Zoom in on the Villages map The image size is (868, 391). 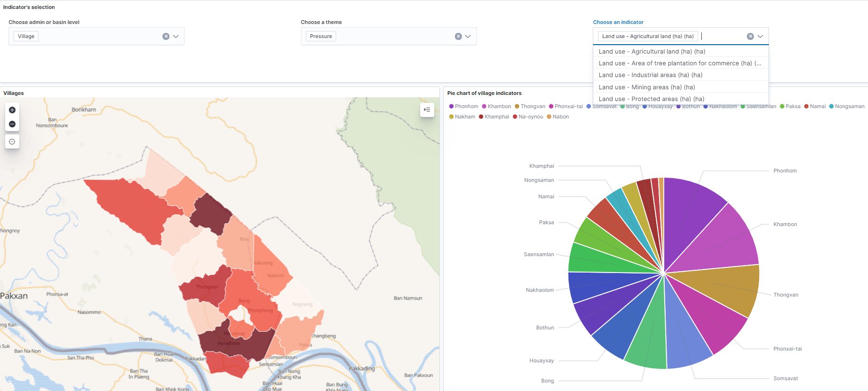(x=12, y=110)
